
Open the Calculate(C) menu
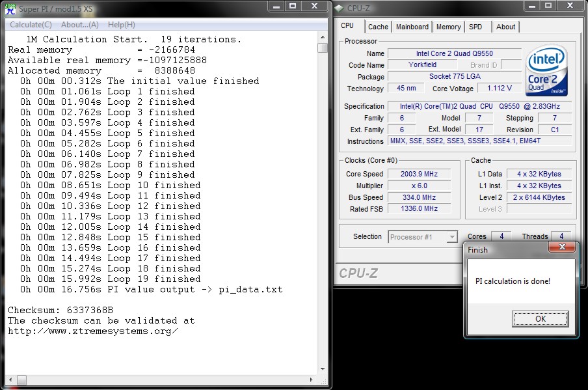pyautogui.click(x=31, y=25)
